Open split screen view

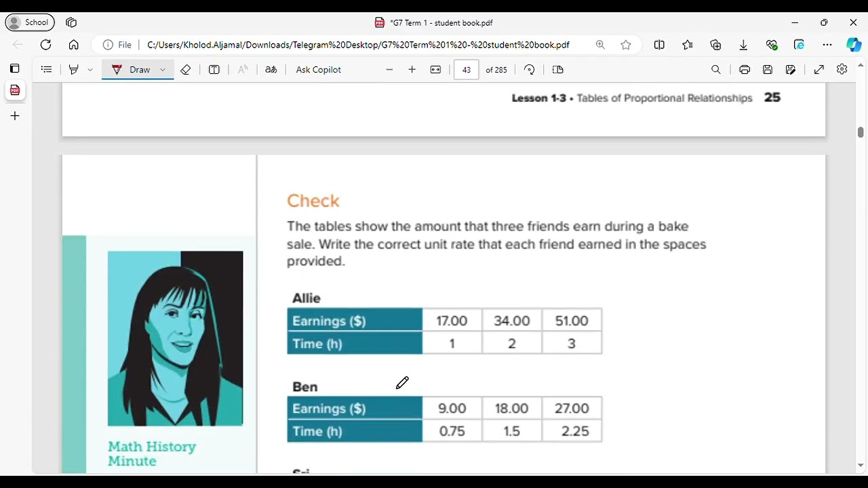click(659, 45)
